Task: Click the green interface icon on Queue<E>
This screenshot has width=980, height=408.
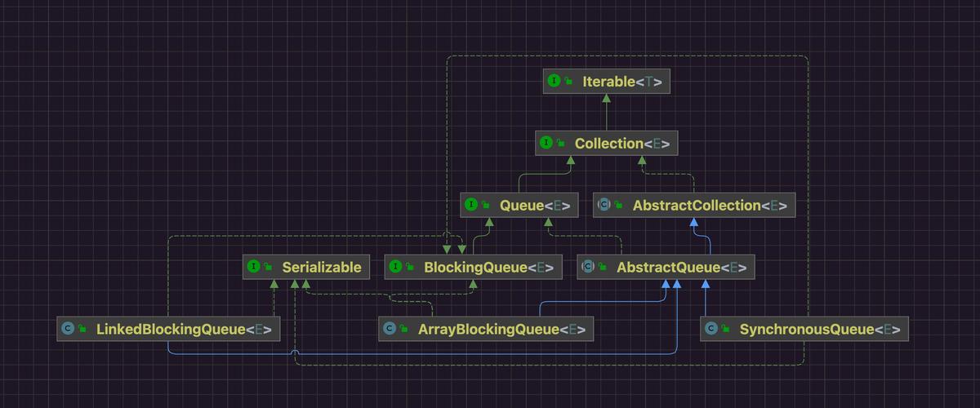Action: (471, 206)
